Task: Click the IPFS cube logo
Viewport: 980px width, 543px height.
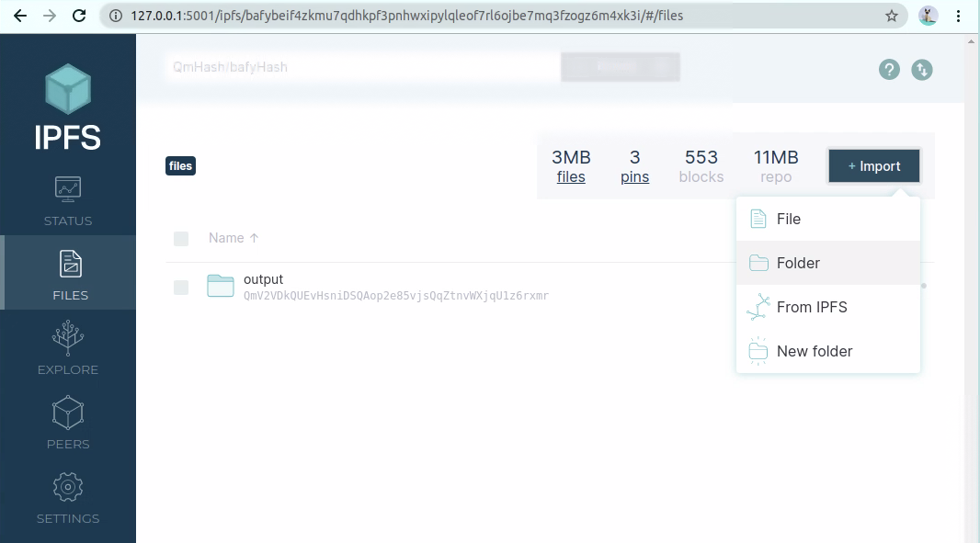Action: tap(68, 89)
